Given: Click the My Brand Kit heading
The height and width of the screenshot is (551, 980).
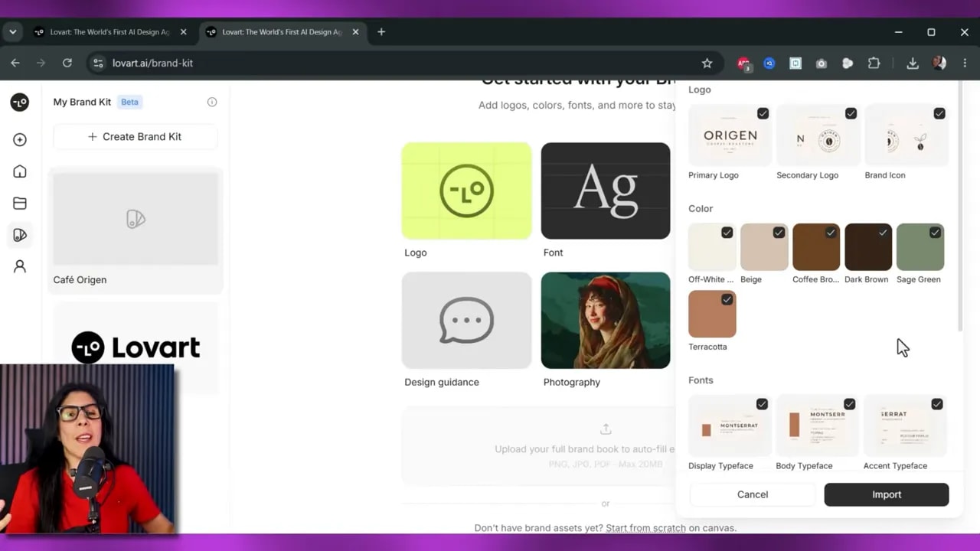Looking at the screenshot, I should (x=82, y=102).
